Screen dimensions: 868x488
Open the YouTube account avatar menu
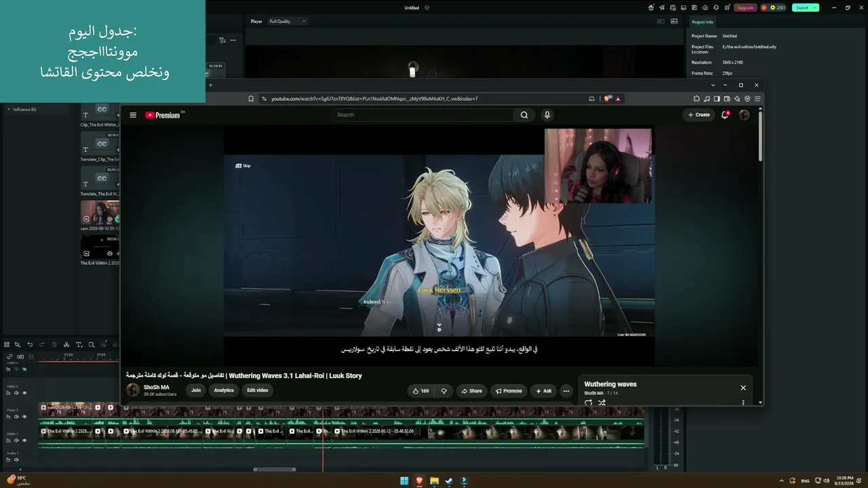click(744, 115)
